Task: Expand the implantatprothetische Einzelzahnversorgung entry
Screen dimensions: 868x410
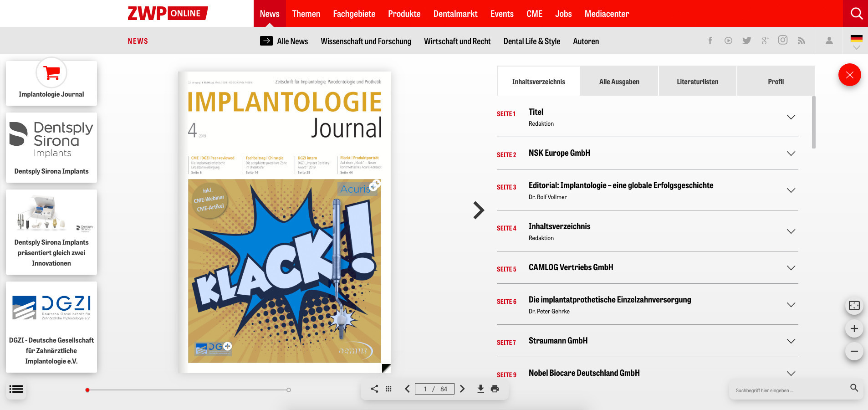Action: click(x=791, y=305)
